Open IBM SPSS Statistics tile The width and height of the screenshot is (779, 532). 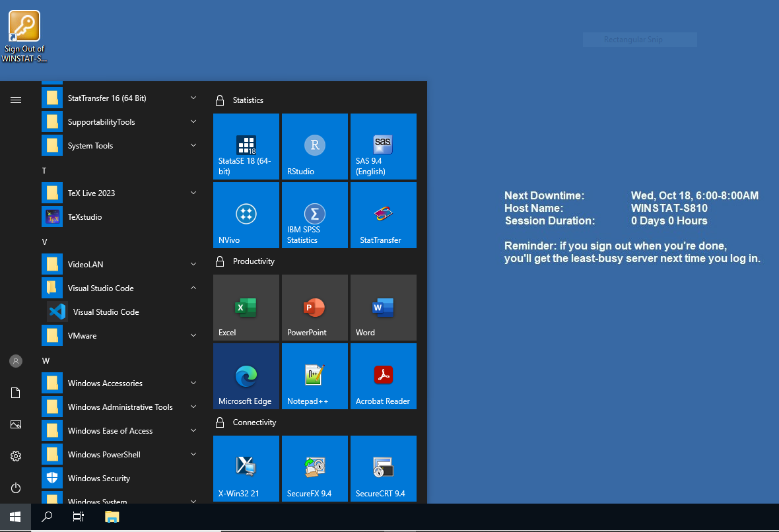[x=314, y=215]
